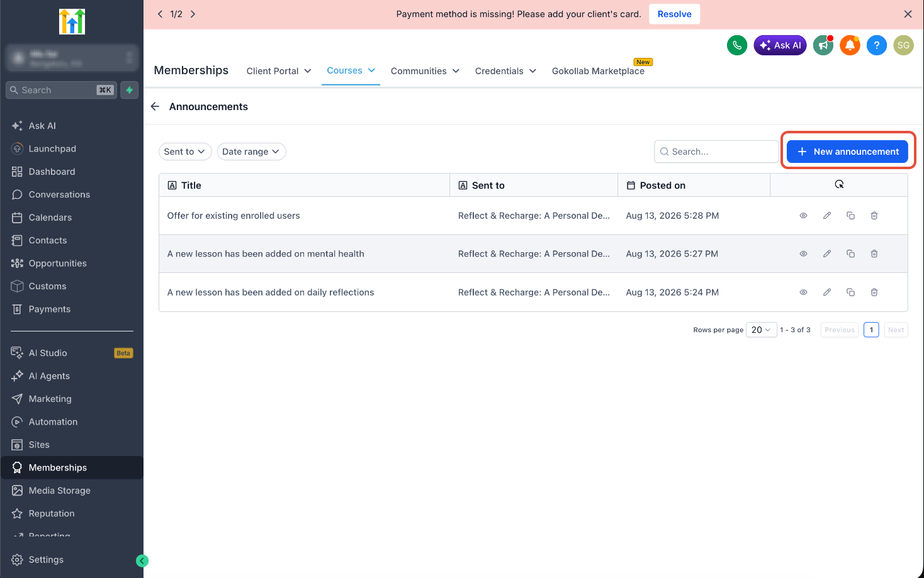Click the Next pagination button
The height and width of the screenshot is (578, 924).
coord(896,330)
